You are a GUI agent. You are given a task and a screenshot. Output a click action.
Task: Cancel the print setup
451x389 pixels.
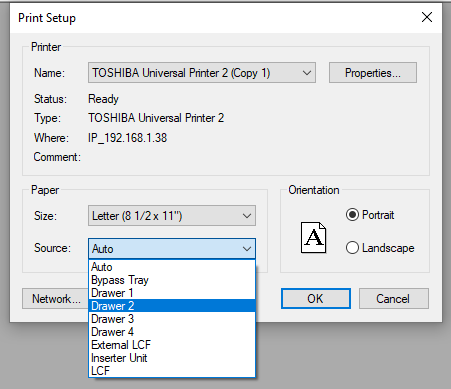pos(394,298)
